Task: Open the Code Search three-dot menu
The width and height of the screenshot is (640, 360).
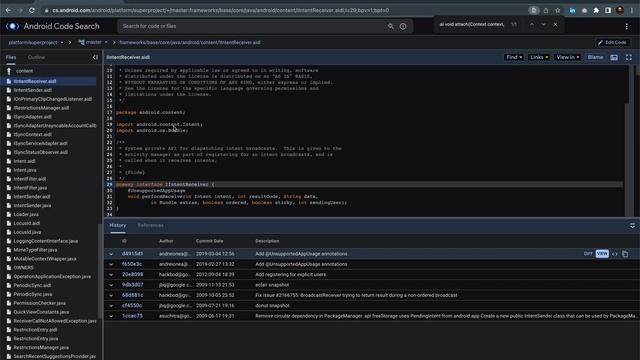Action: coord(627,27)
